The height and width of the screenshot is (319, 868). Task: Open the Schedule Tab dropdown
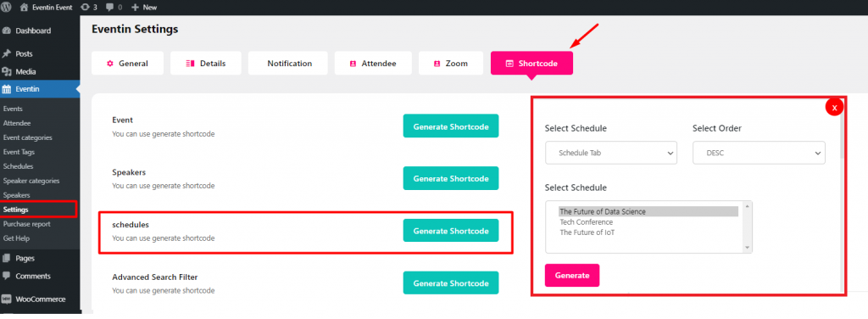point(610,153)
